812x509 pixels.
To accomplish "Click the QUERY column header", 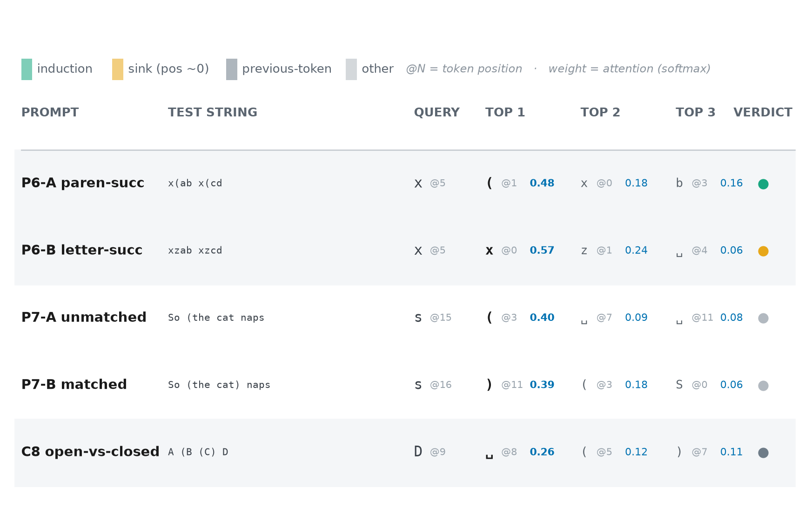I will point(436,112).
